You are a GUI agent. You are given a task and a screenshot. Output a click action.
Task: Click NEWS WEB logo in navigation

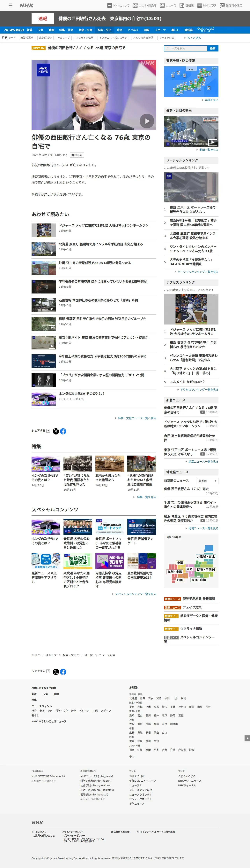(14, 30)
